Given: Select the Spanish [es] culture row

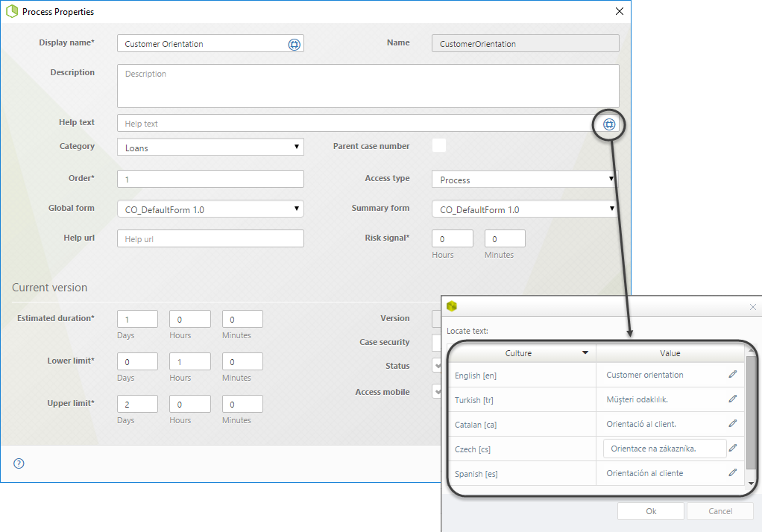Looking at the screenshot, I should pyautogui.click(x=596, y=473).
